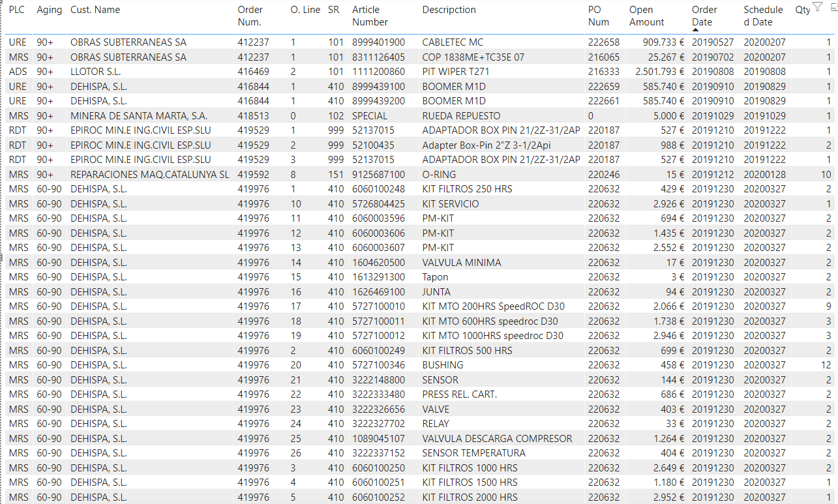Viewport: 838px width, 504px height.
Task: Click the Cust. Name column header
Action: tap(95, 10)
